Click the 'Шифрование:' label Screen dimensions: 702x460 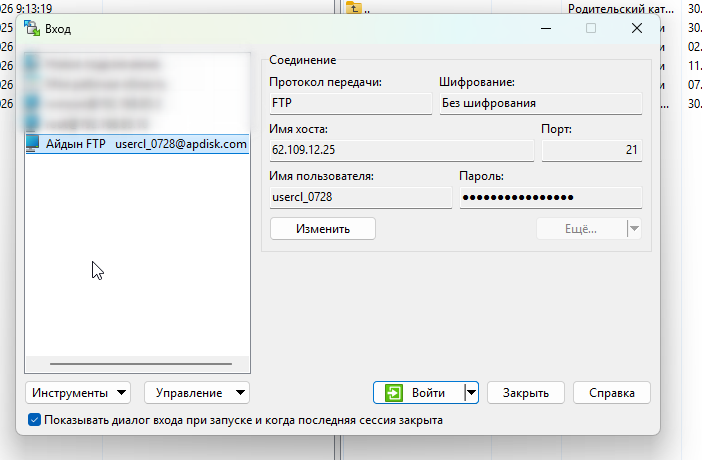(x=477, y=82)
